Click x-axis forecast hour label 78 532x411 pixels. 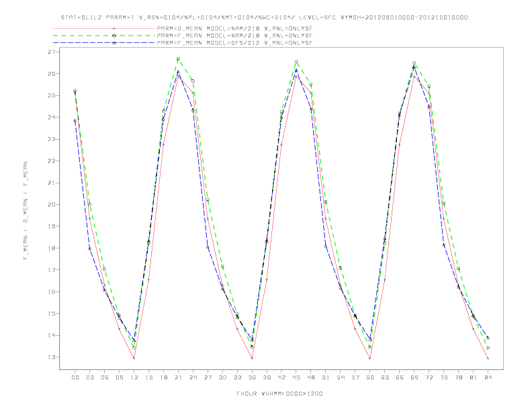[459, 377]
